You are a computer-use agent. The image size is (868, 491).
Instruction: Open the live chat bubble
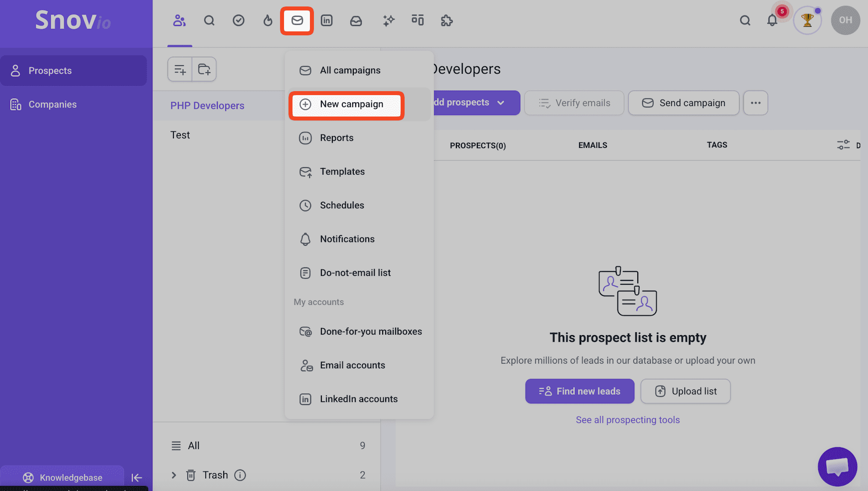837,467
